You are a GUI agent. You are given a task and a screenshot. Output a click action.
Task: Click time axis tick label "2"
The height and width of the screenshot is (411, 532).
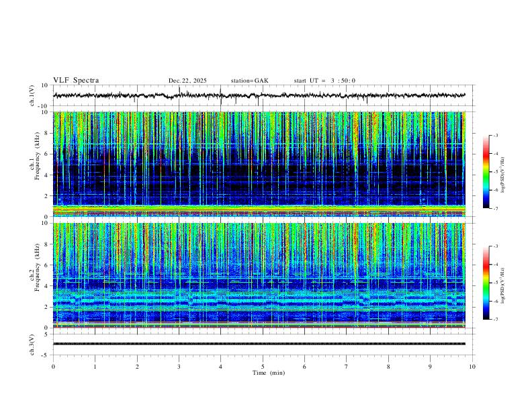point(137,367)
